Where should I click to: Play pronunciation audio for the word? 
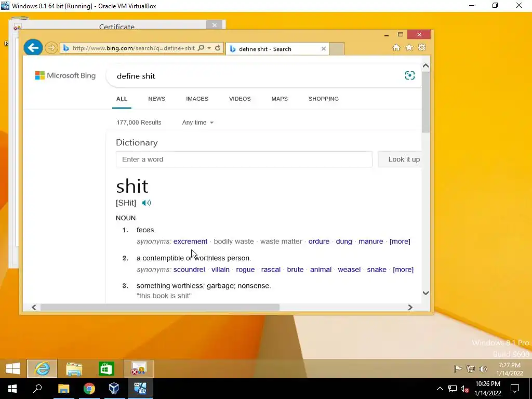[x=146, y=203]
